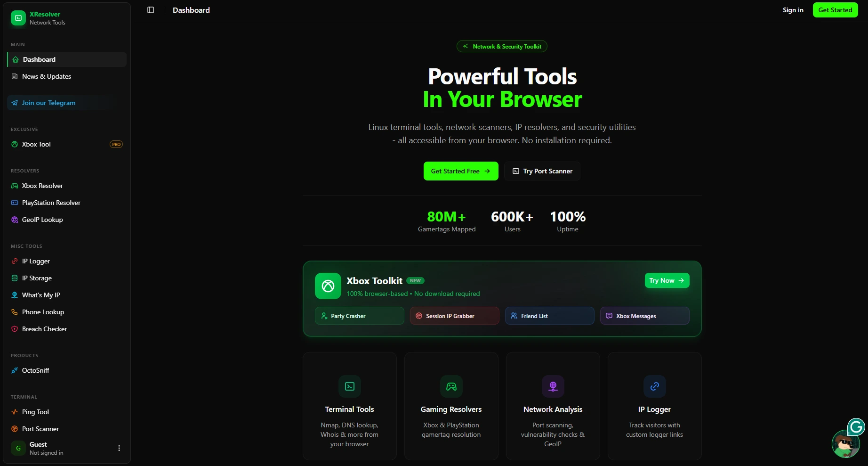Open Xbox Resolver
868x466 pixels.
(x=67, y=186)
